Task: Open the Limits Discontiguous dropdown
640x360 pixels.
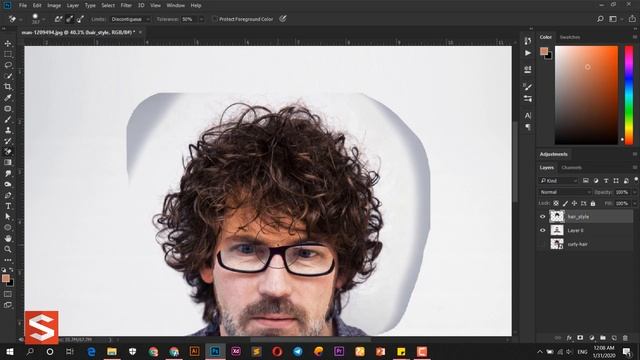Action: 130,19
